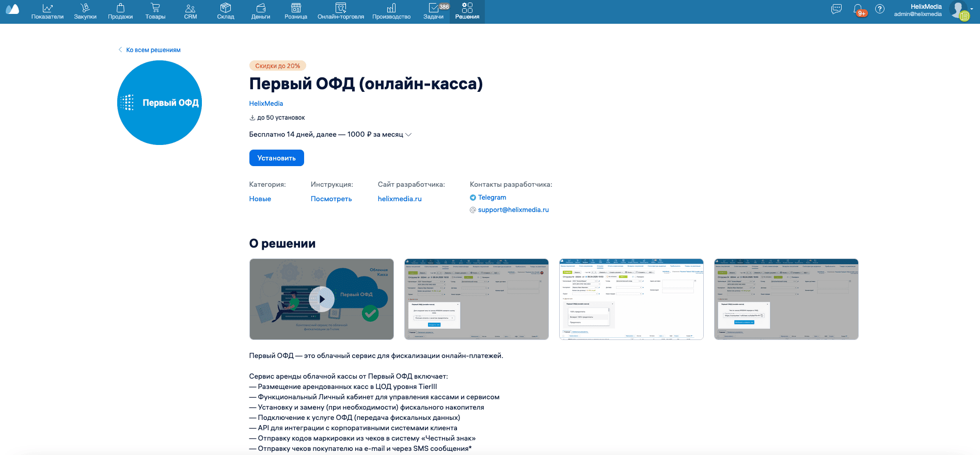Image resolution: width=980 pixels, height=455 pixels.
Task: Click the MoySklad logo icon
Action: click(x=12, y=9)
